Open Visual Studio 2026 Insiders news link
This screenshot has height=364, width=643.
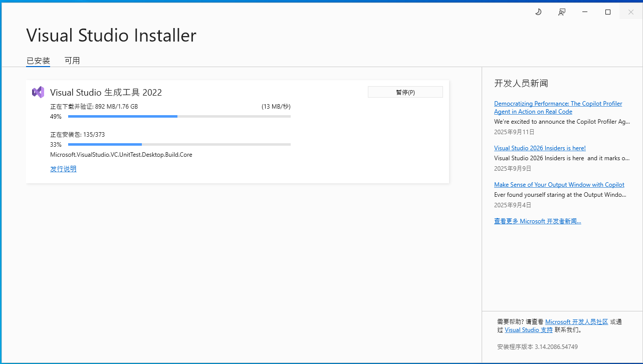point(540,148)
